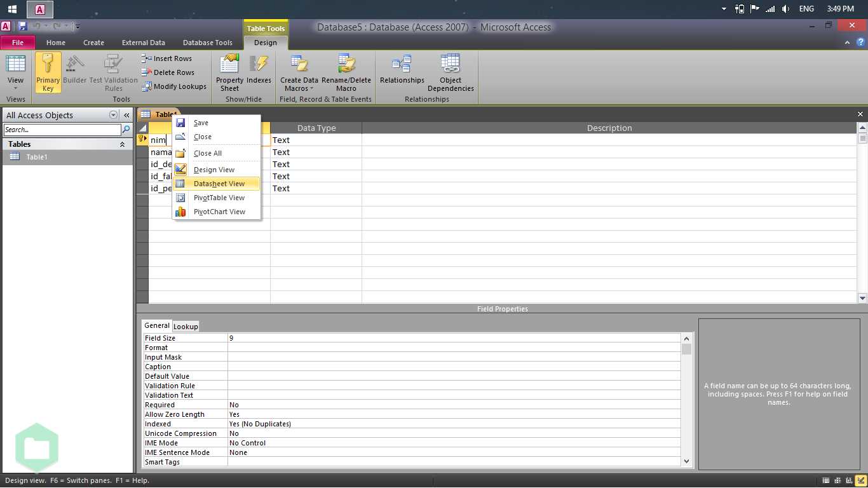Click the Search box in the Navigation Pane
The width and height of the screenshot is (868, 488).
tap(62, 130)
